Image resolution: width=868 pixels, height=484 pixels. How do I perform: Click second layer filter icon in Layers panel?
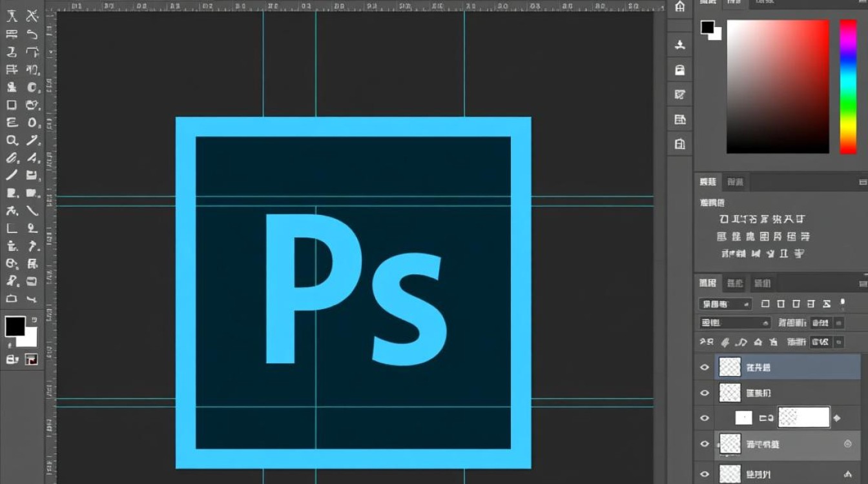coord(781,303)
